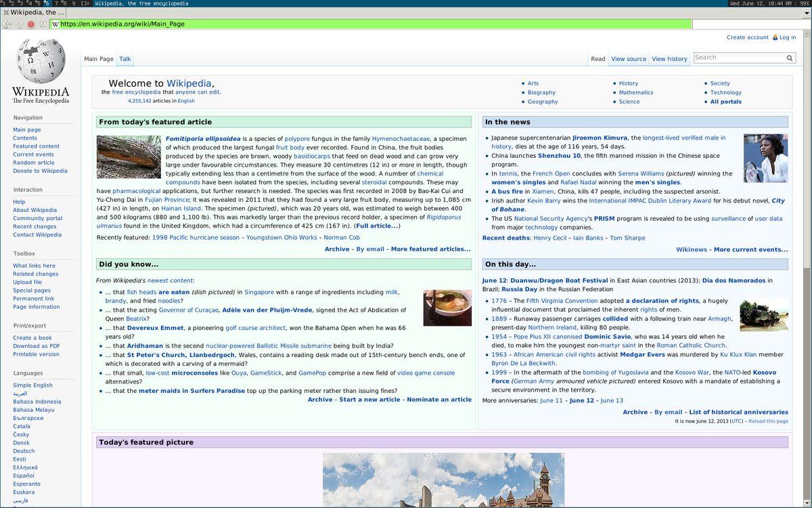Click the Wikinews link
812x508 pixels.
692,250
